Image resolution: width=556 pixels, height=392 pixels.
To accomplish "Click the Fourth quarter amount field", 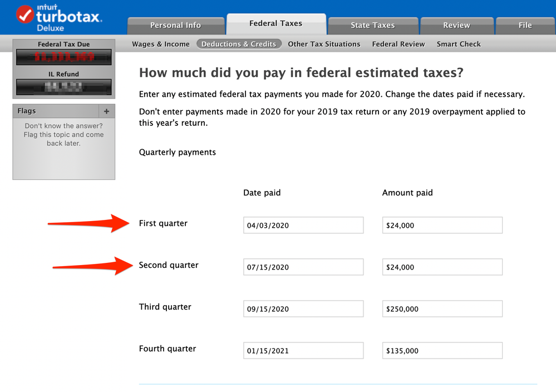I will [x=441, y=350].
